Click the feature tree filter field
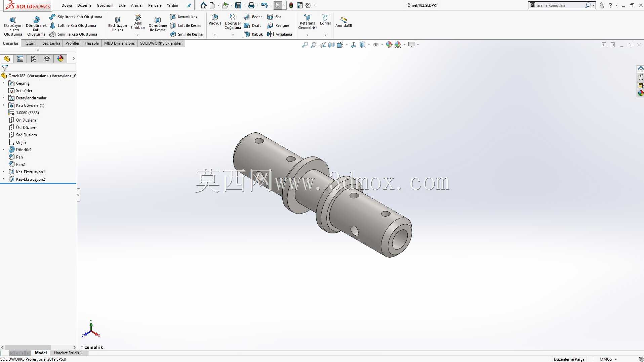 (x=42, y=68)
